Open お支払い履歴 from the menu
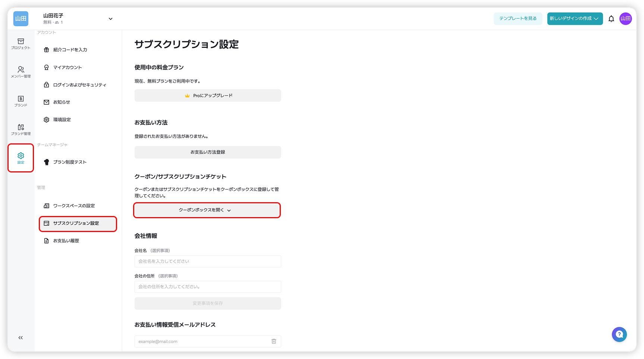The image size is (644, 359). pyautogui.click(x=66, y=241)
